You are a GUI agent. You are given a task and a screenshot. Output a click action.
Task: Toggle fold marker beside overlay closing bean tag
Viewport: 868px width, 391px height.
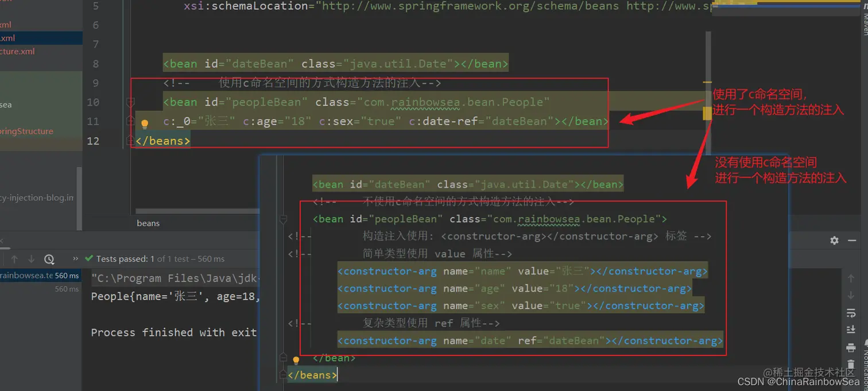coord(283,358)
